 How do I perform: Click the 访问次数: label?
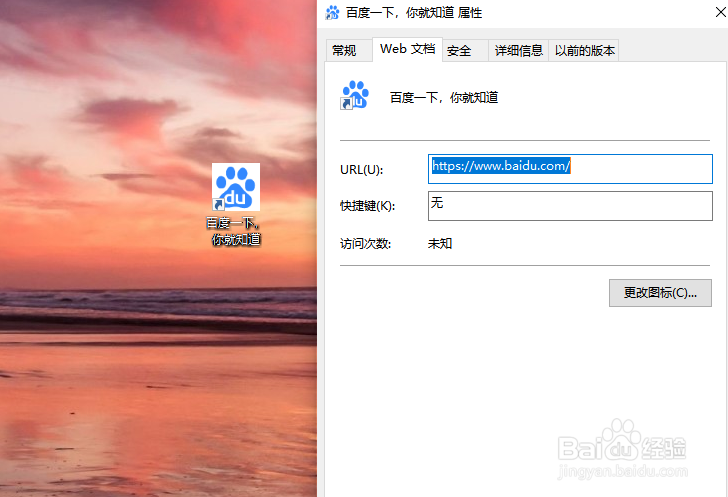pos(365,243)
